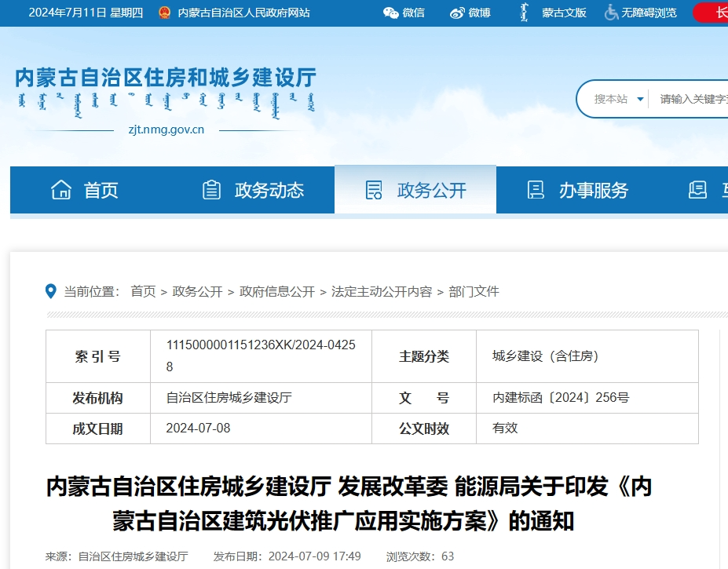The width and height of the screenshot is (728, 569).
Task: Click the WeChat icon in top bar
Action: (390, 13)
